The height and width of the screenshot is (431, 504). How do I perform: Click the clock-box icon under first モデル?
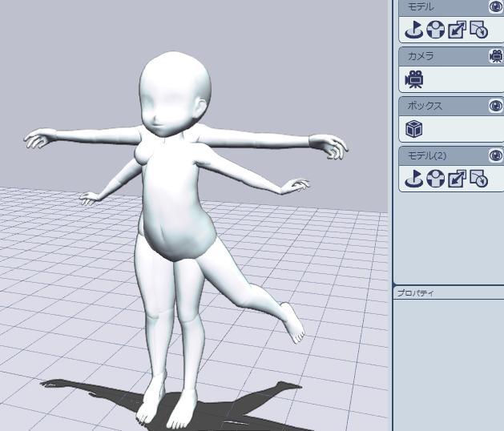478,30
